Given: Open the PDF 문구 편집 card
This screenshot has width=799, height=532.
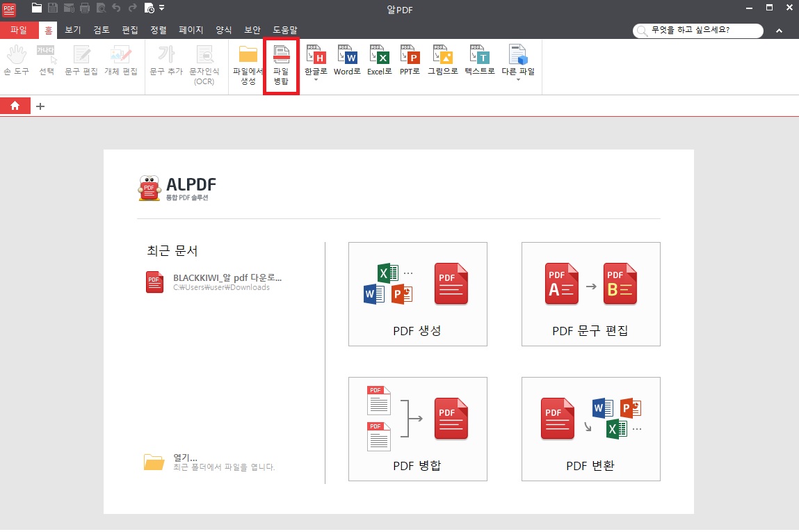Looking at the screenshot, I should 590,294.
